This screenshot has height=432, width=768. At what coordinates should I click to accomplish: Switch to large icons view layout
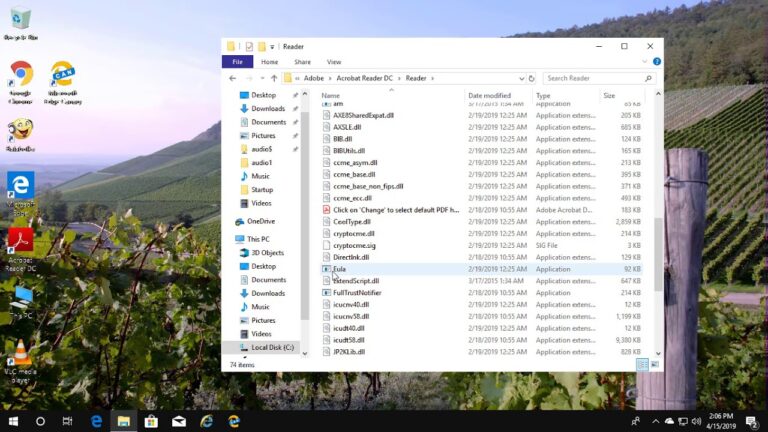point(653,365)
